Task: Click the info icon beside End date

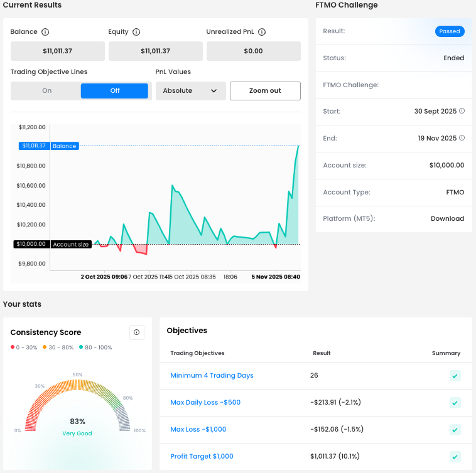Action: pos(462,138)
